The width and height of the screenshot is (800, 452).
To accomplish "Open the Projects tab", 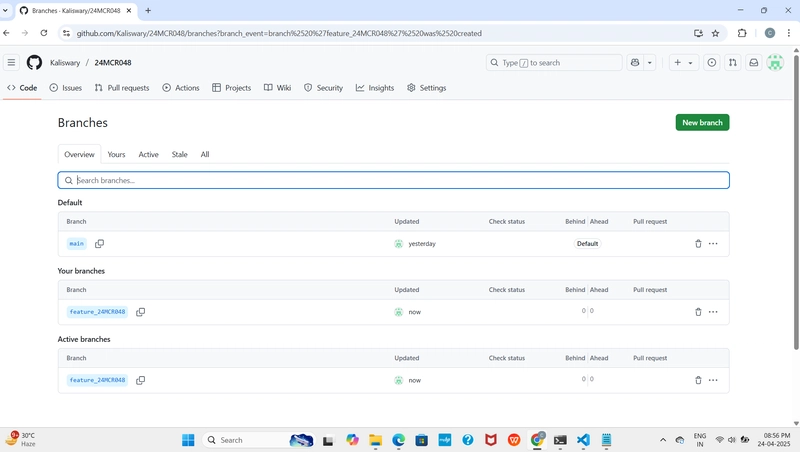I will click(232, 88).
